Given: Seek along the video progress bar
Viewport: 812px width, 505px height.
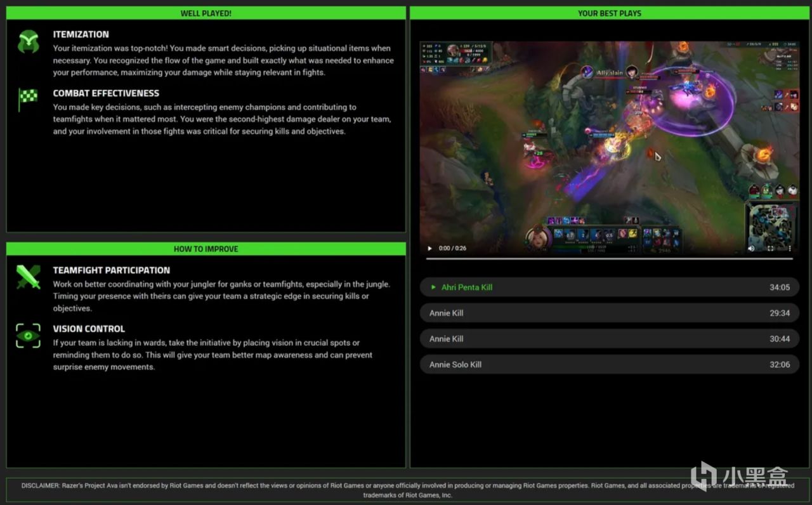Looking at the screenshot, I should coord(610,258).
